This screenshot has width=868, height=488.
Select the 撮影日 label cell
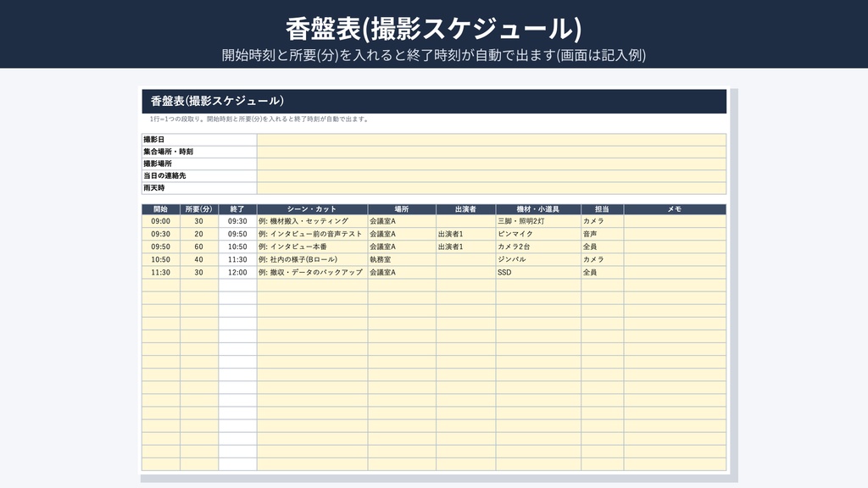pos(199,140)
